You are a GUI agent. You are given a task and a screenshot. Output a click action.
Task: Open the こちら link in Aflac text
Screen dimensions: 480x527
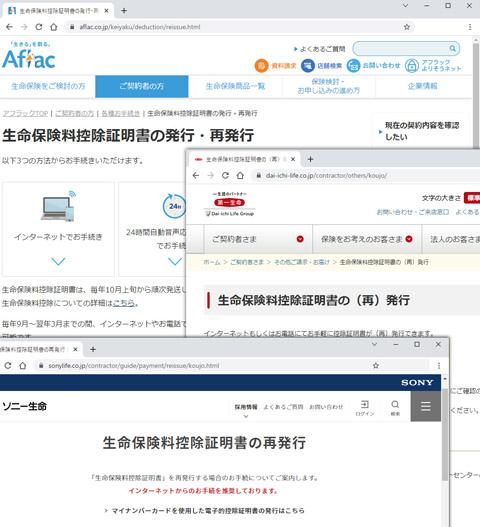[124, 303]
